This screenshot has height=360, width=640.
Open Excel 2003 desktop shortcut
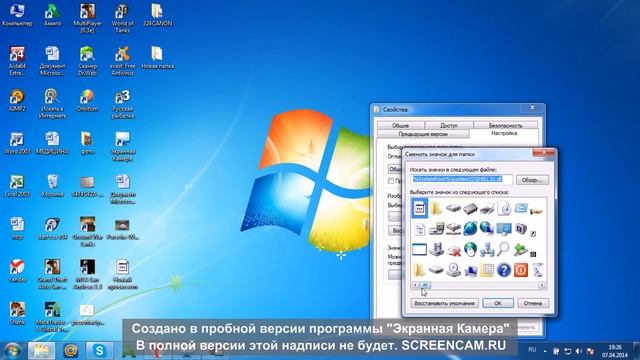point(17,186)
